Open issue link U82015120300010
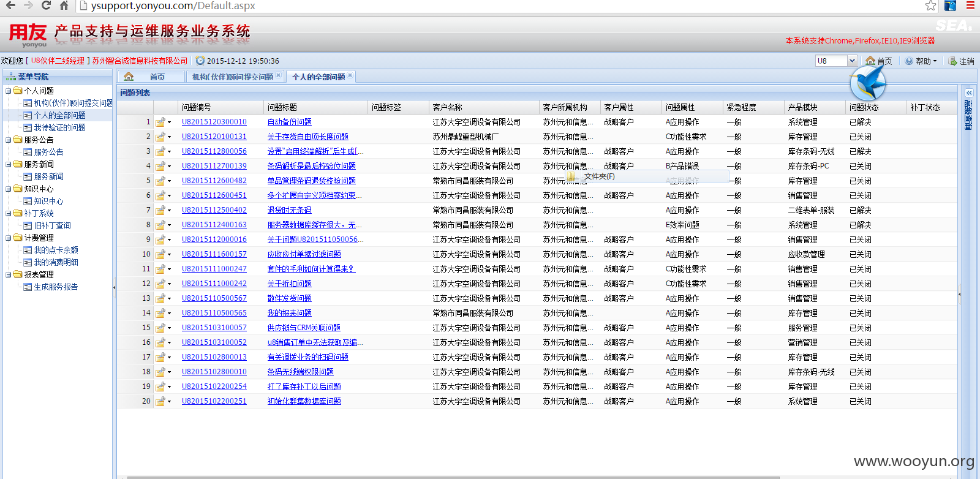 pos(214,122)
